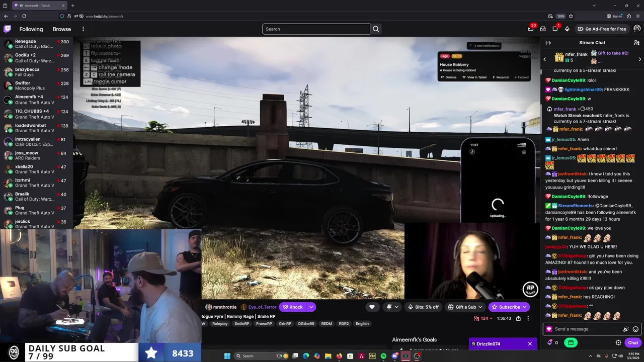
Task: Open chat settings gear icon
Action: (618, 343)
